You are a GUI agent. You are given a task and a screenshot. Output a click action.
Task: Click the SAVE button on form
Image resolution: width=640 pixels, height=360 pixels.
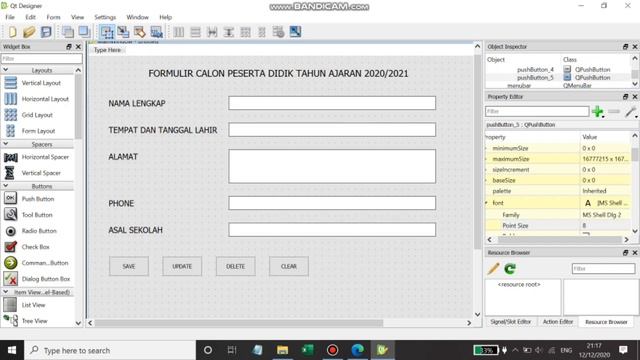(x=129, y=266)
